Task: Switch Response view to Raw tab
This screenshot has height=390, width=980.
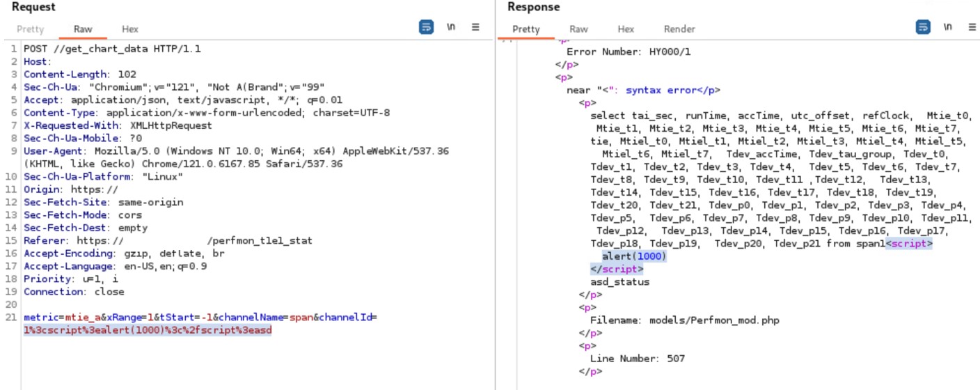Action: pyautogui.click(x=578, y=29)
